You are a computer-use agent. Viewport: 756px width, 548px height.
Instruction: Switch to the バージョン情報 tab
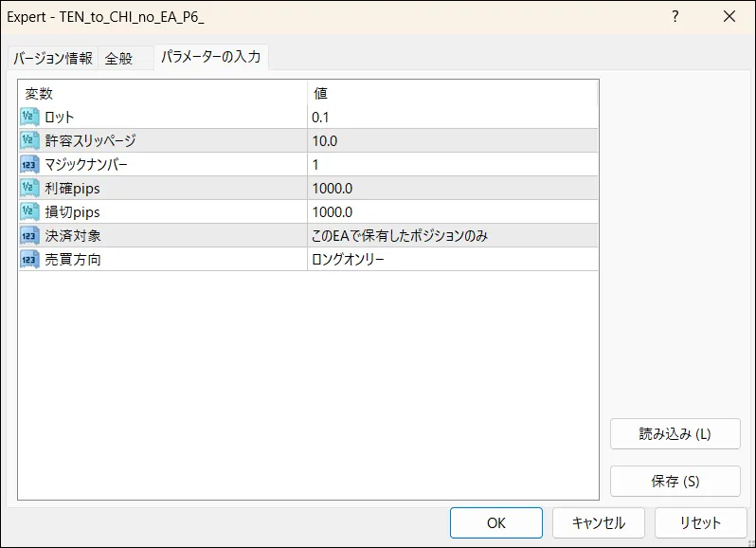53,59
